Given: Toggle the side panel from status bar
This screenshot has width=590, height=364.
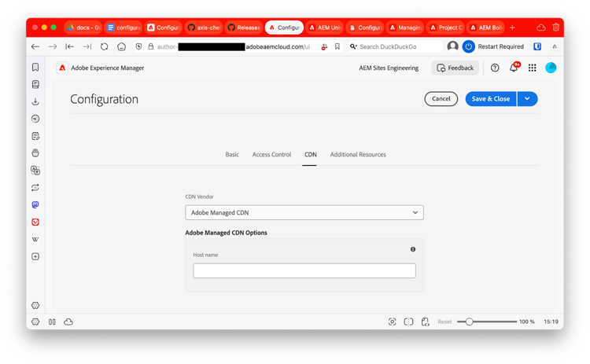Looking at the screenshot, I should tap(52, 322).
